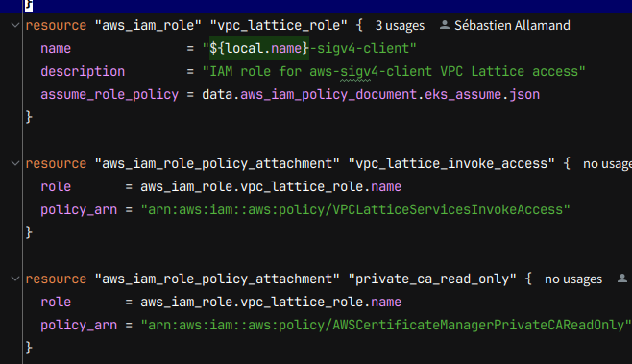
Task: Click the 'no usages' hint on vpc_lattice_invoke_access line
Action: click(607, 164)
